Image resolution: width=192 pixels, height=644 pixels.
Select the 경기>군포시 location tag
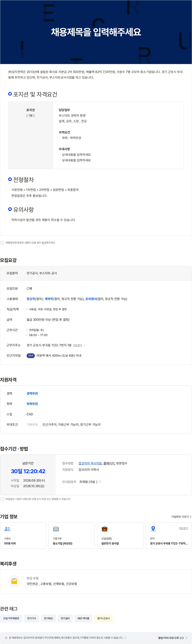click(104, 618)
